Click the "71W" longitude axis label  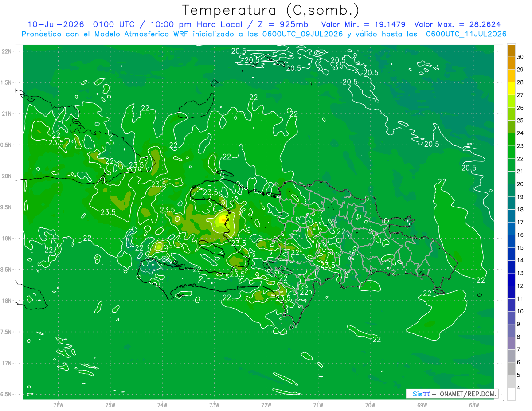pos(318,404)
